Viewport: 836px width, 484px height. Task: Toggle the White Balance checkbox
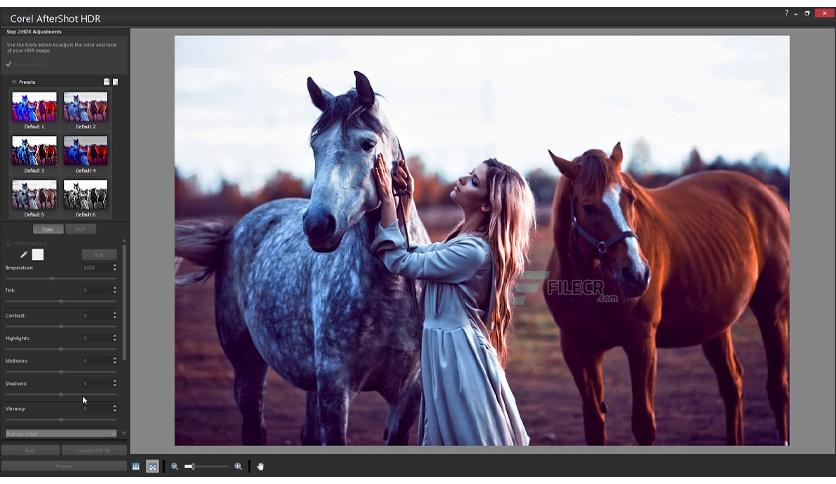pyautogui.click(x=8, y=243)
